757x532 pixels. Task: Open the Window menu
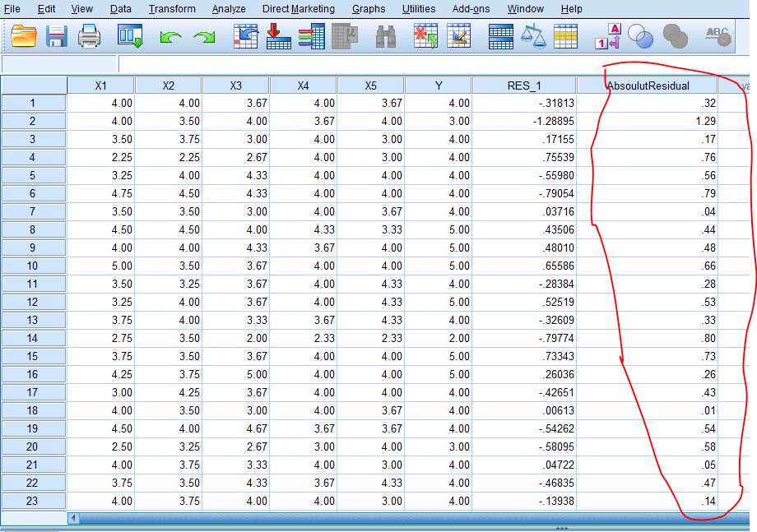tap(525, 9)
